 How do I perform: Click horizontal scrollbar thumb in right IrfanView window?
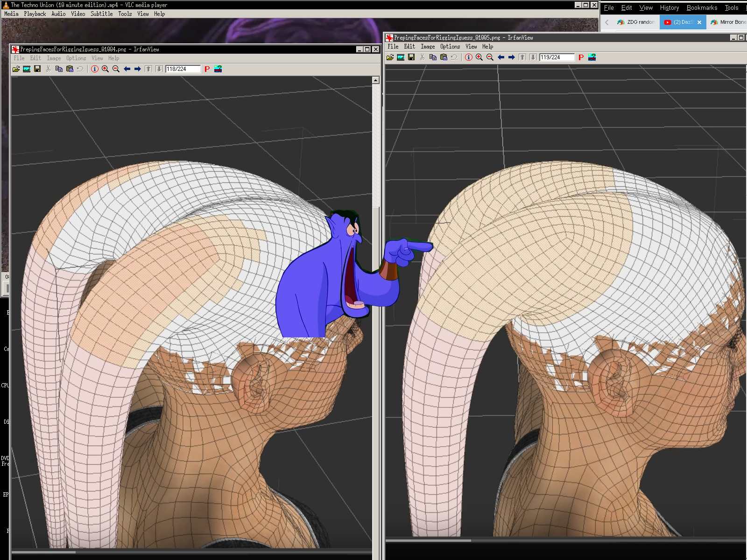[428, 541]
